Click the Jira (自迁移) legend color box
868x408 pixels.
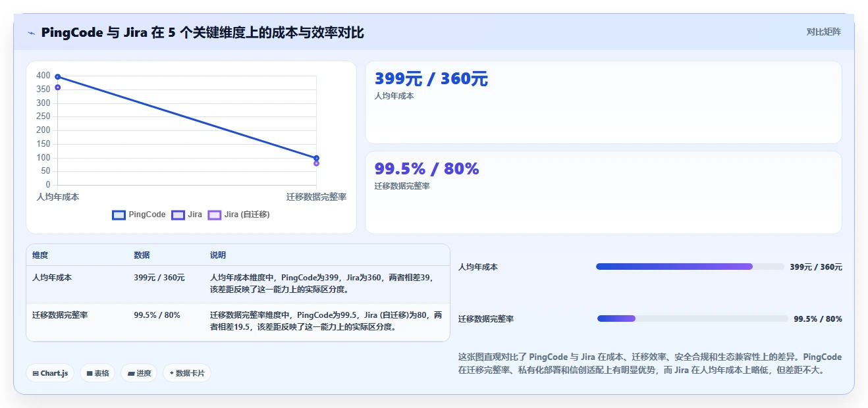pos(214,215)
